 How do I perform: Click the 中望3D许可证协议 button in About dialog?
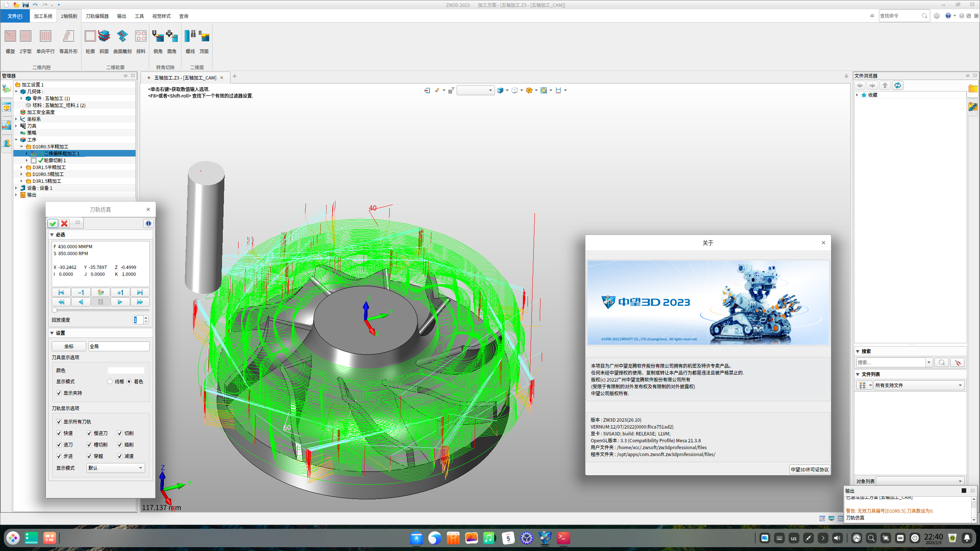click(810, 469)
